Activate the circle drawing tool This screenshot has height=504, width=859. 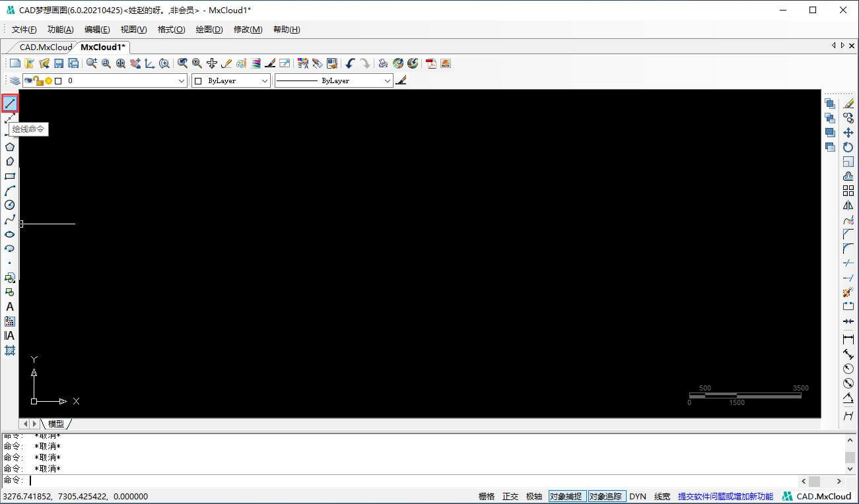pos(10,205)
